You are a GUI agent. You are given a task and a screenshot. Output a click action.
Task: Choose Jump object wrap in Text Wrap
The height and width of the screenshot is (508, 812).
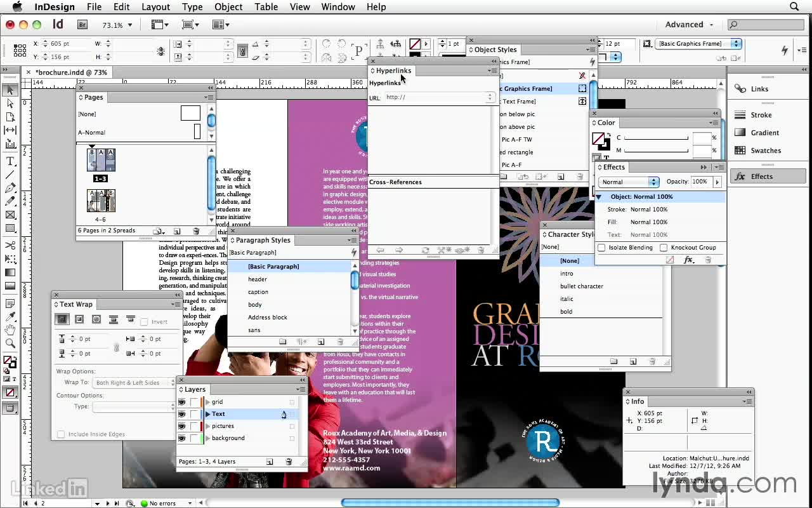114,320
